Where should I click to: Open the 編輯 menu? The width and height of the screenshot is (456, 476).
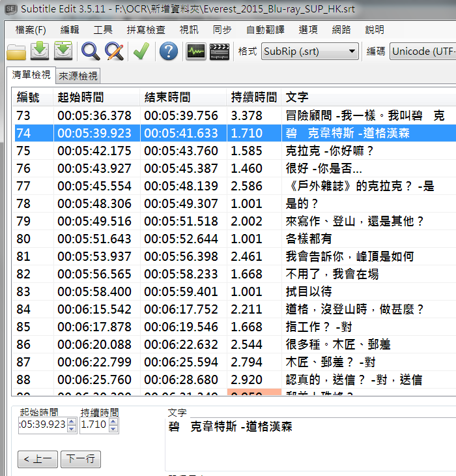(x=70, y=30)
